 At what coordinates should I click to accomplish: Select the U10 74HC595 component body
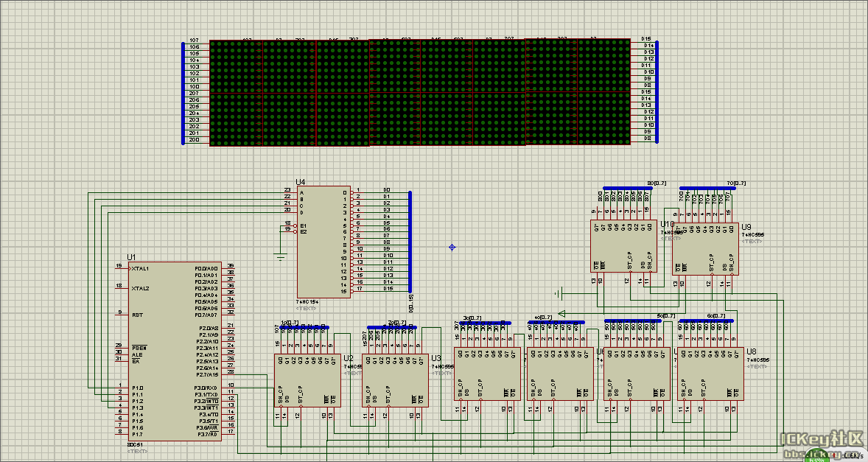click(624, 246)
